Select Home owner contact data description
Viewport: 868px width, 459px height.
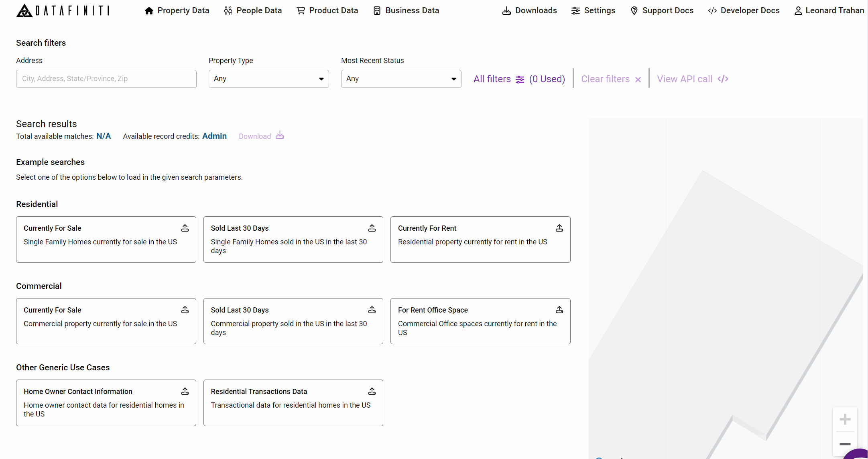tap(104, 410)
